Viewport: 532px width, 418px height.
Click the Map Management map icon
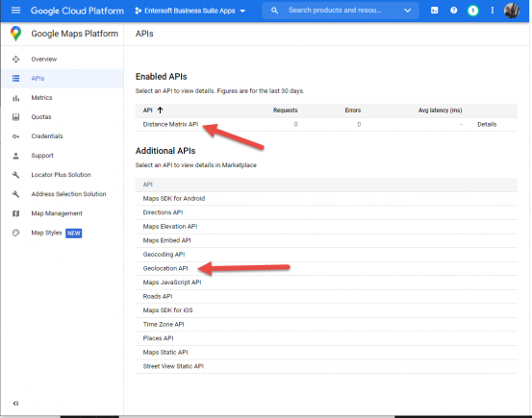[15, 213]
